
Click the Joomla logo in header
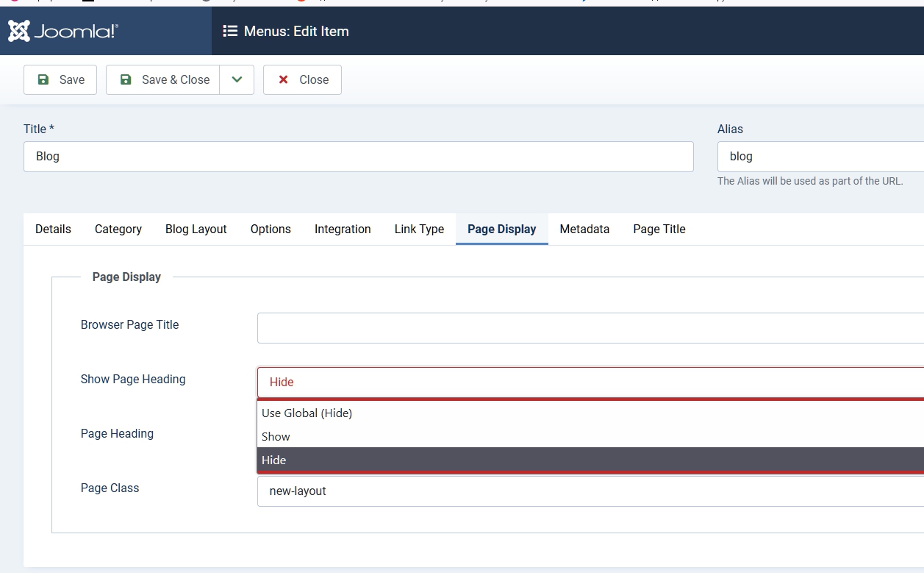[63, 31]
